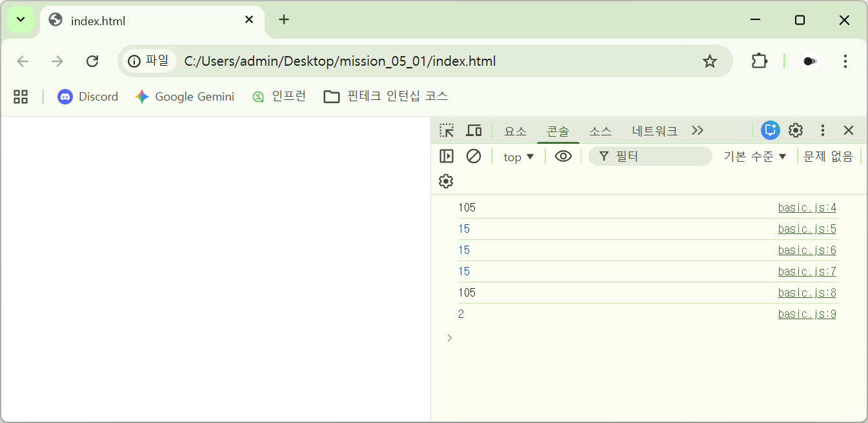Close the DevTools panel

point(849,130)
